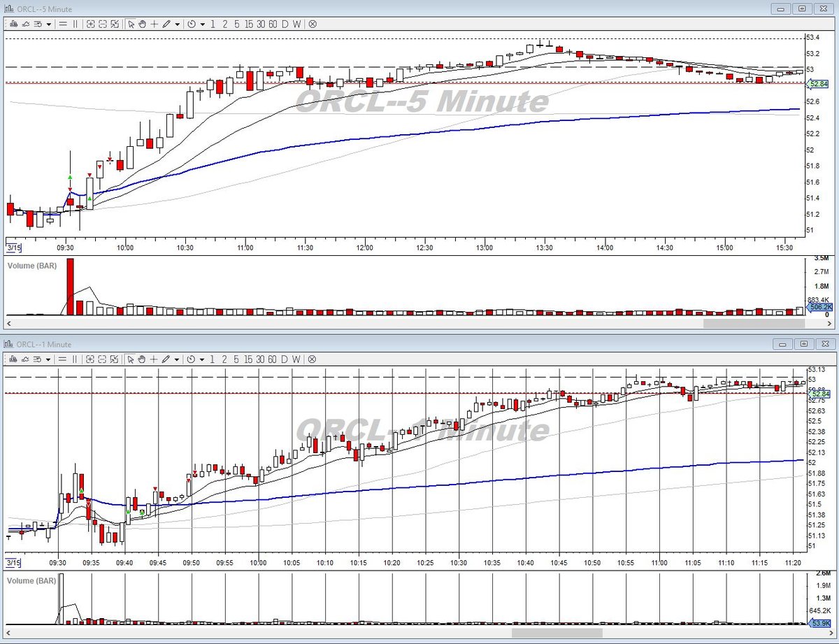Image resolution: width=839 pixels, height=644 pixels.
Task: Open chart settings icon in 5 Minute toolbar
Action: [x=38, y=24]
